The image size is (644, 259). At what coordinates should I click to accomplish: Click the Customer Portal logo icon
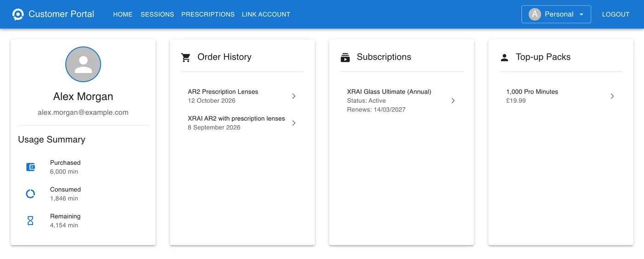[18, 14]
